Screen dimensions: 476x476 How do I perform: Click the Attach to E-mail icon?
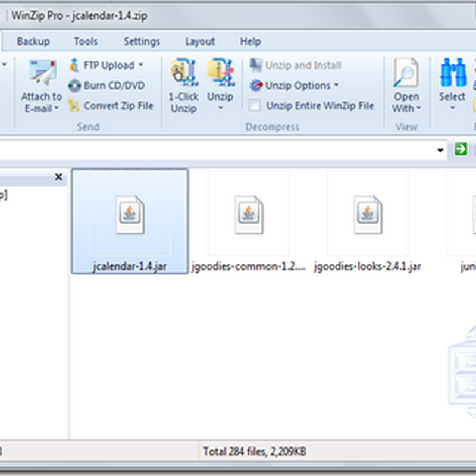(43, 73)
